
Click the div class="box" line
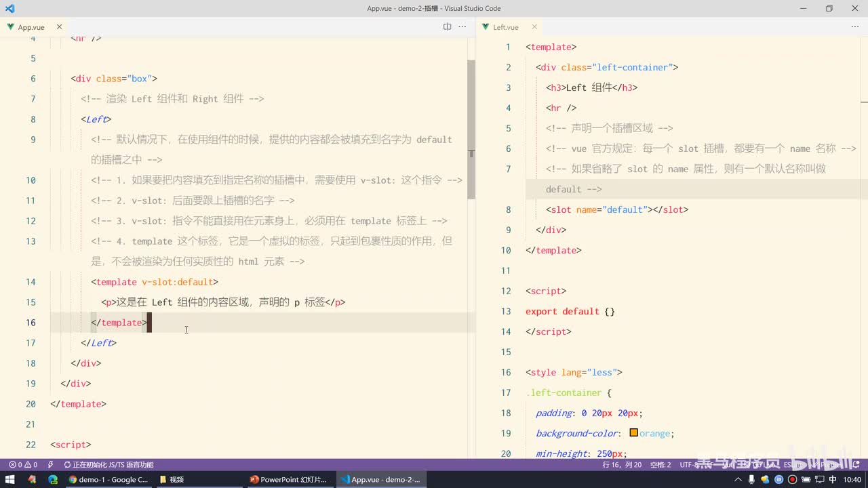pyautogui.click(x=114, y=79)
